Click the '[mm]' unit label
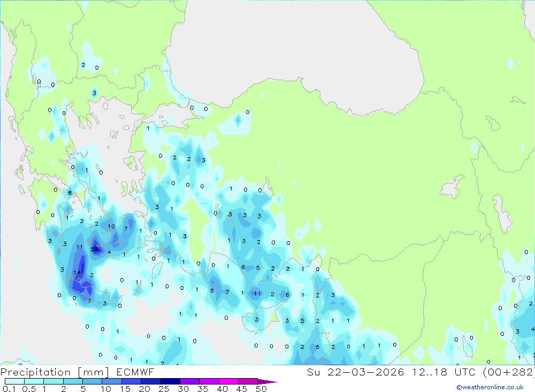Image resolution: width=535 pixels, height=392 pixels. pyautogui.click(x=94, y=372)
